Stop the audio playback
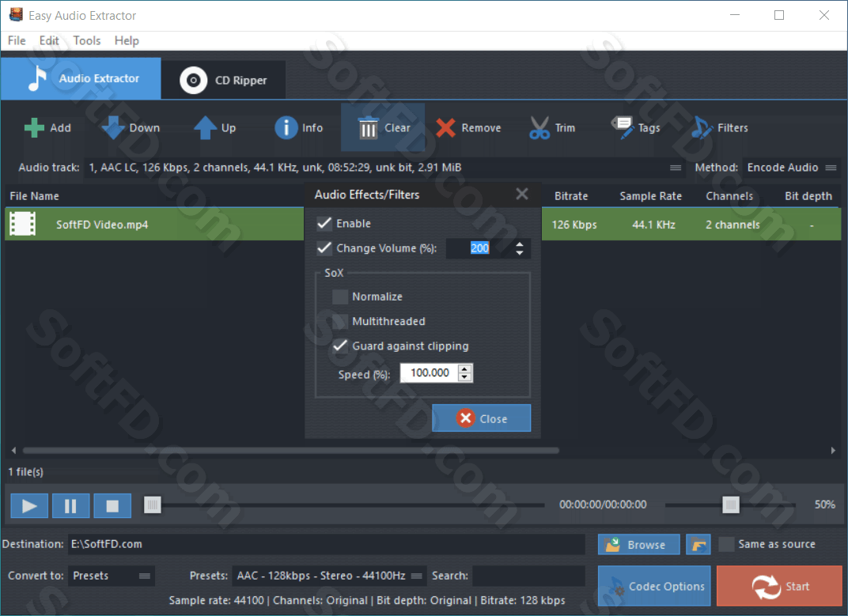The image size is (848, 616). tap(112, 505)
